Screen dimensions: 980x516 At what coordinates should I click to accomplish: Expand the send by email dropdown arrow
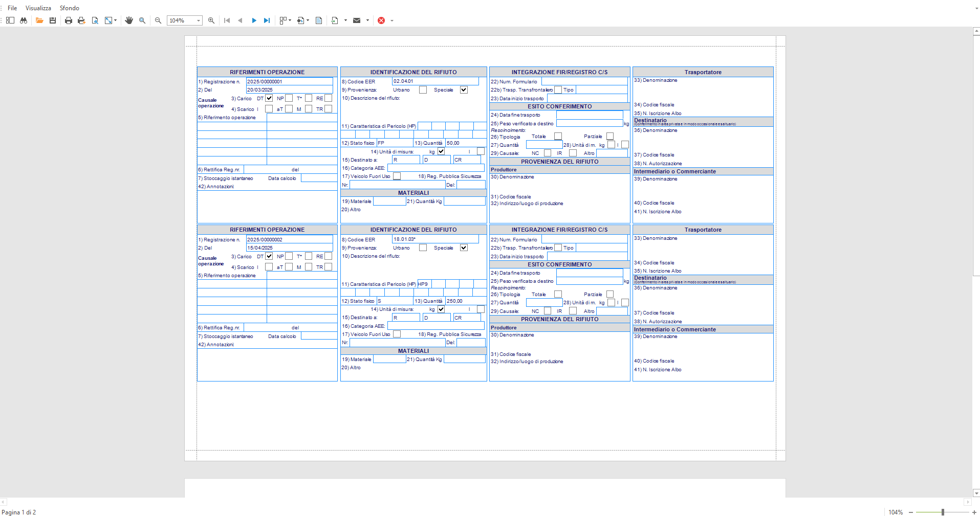pos(367,20)
